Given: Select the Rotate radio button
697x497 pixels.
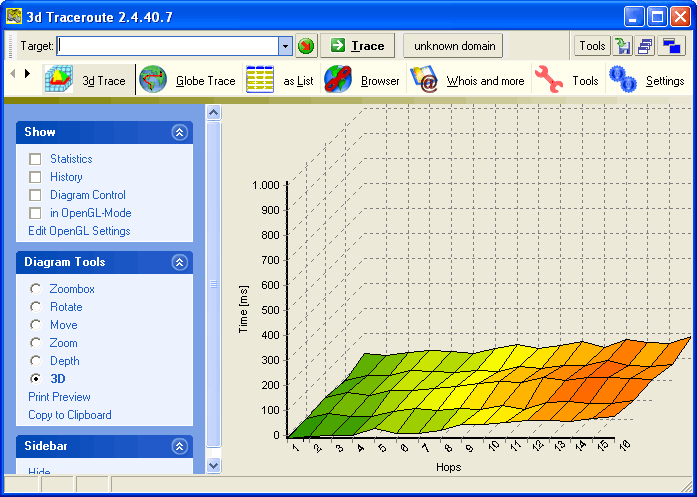Looking at the screenshot, I should (x=36, y=307).
